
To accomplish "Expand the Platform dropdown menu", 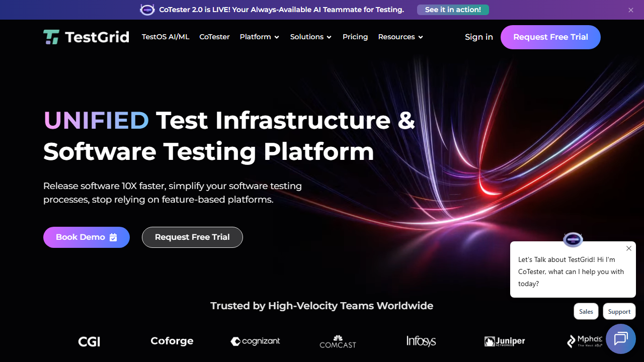I will 260,37.
